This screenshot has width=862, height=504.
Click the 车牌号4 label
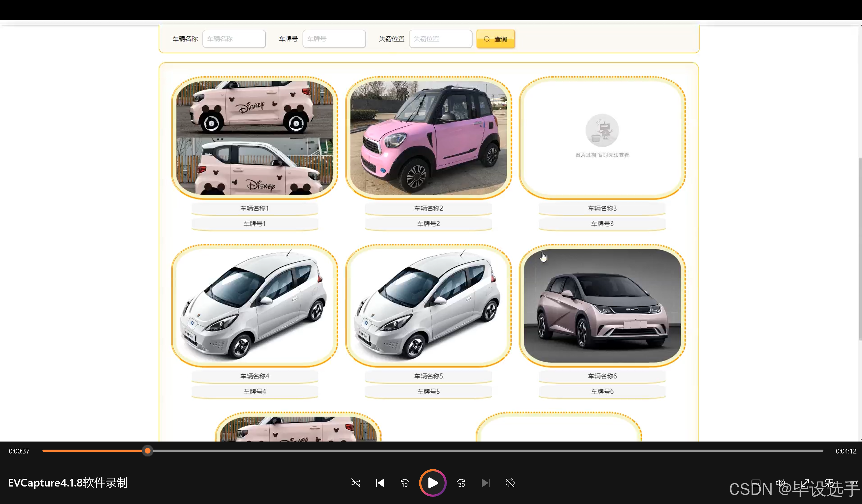click(255, 391)
